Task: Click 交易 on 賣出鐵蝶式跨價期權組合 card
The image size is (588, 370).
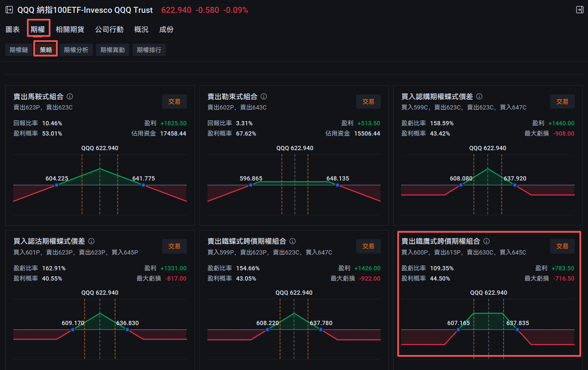Action: pos(368,246)
